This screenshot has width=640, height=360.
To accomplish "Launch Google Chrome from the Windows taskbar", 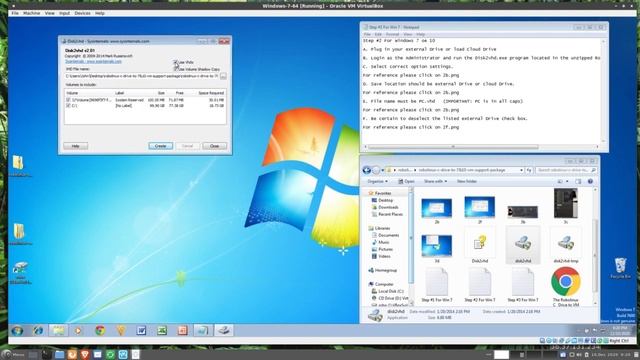I will click(100, 330).
